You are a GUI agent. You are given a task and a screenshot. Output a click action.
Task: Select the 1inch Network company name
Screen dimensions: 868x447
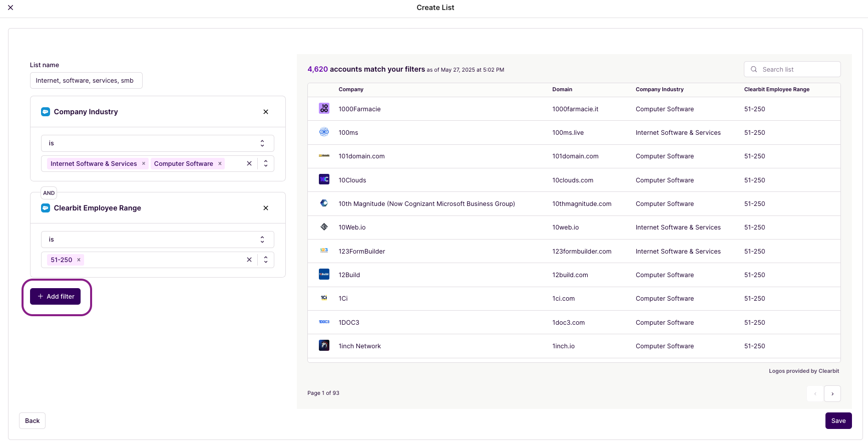359,346
